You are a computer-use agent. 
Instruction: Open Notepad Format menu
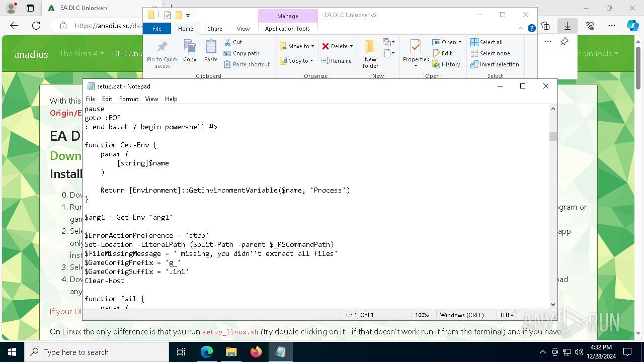[x=129, y=99]
